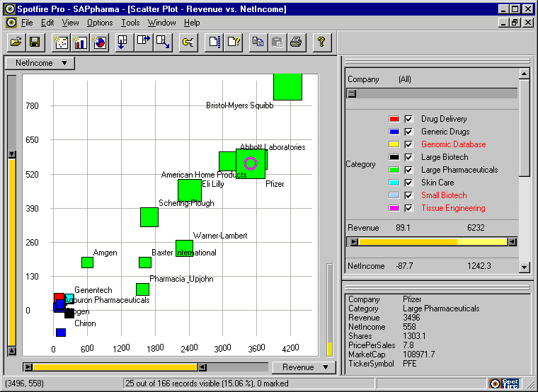
Task: Uncheck the Skin Care checkbox
Action: click(x=408, y=183)
